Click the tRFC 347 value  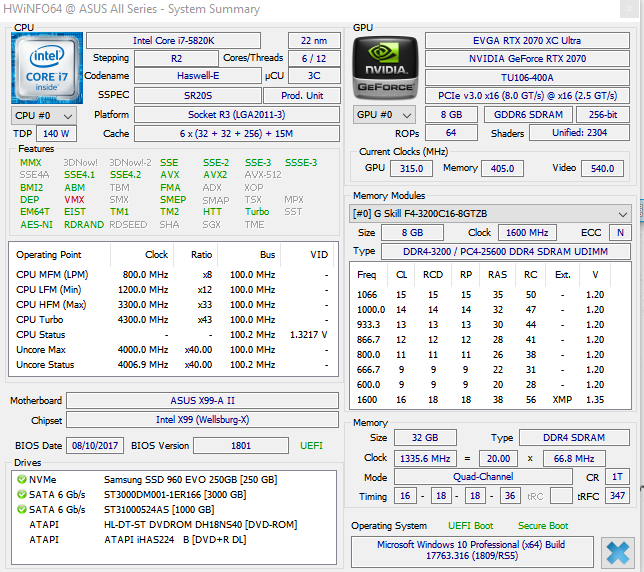point(617,496)
